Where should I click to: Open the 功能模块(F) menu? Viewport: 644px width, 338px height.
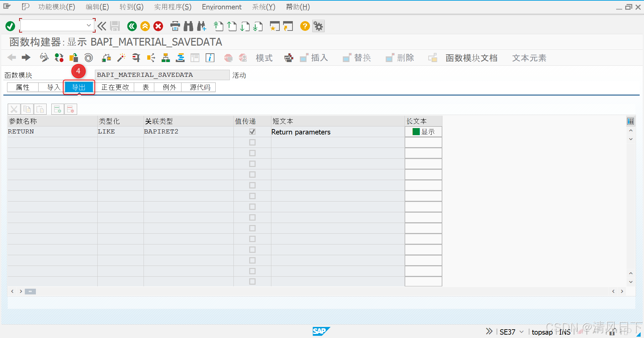(x=57, y=7)
